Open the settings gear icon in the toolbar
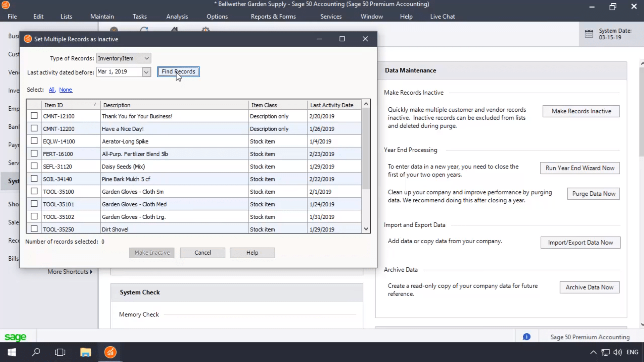The width and height of the screenshot is (644, 362). pyautogui.click(x=205, y=30)
